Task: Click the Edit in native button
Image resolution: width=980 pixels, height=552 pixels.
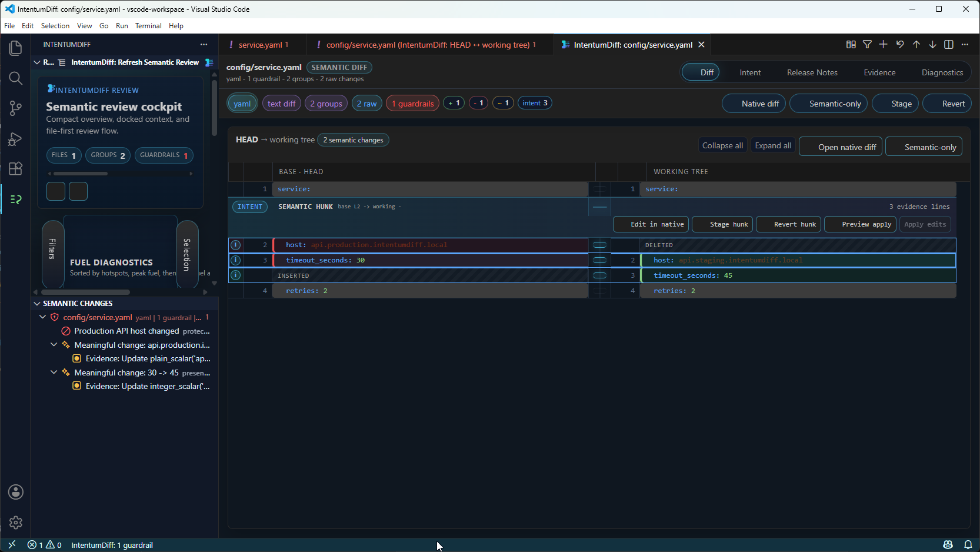Action: click(x=651, y=224)
